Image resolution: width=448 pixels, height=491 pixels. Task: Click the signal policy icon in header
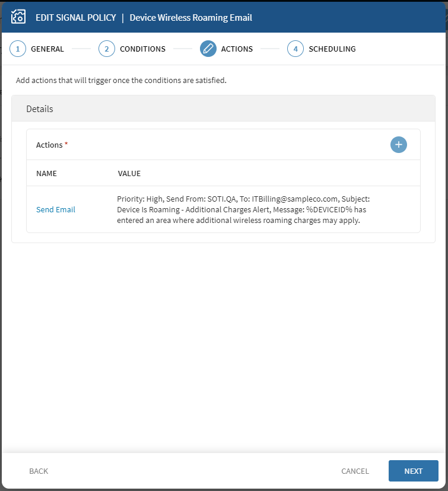[18, 17]
